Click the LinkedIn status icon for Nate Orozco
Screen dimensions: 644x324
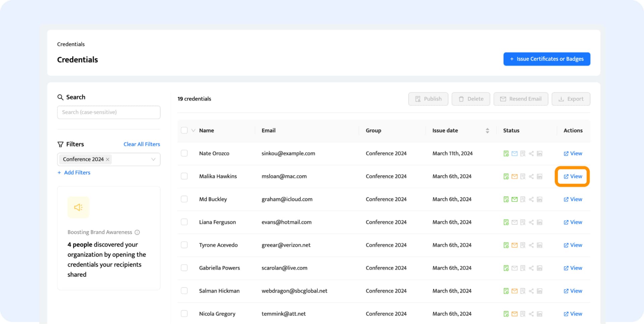tap(539, 154)
